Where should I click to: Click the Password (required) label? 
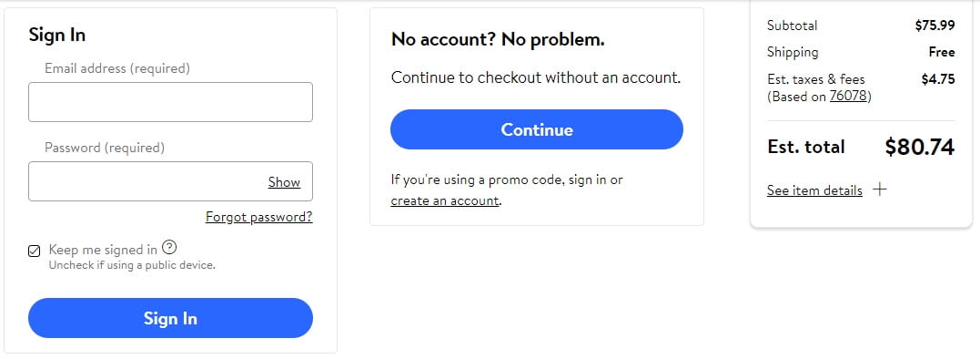[105, 148]
